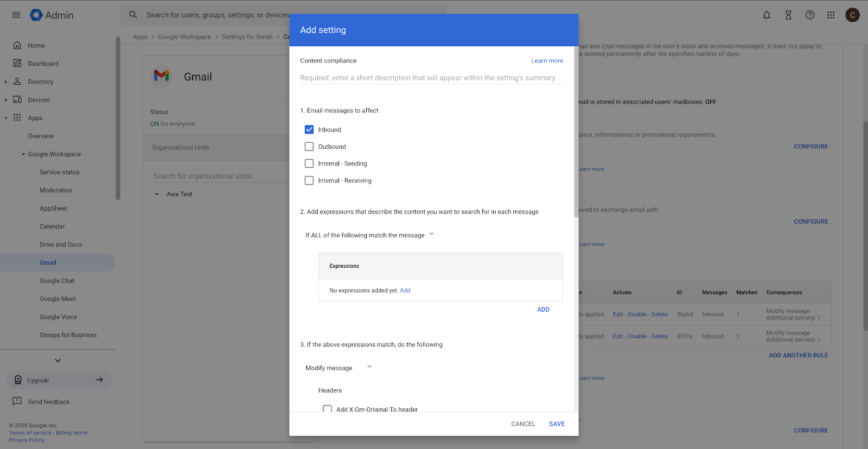The width and height of the screenshot is (868, 449).
Task: Open AppSheet in the sidebar
Action: [53, 208]
